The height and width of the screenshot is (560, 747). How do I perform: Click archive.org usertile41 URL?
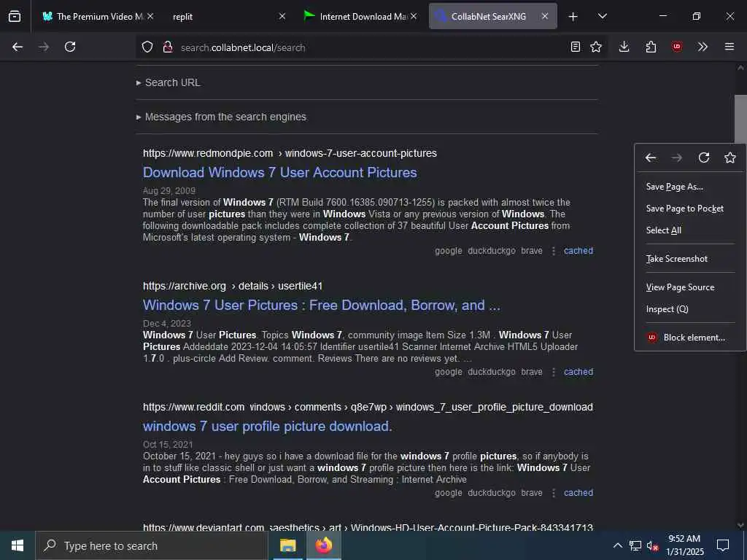(233, 286)
